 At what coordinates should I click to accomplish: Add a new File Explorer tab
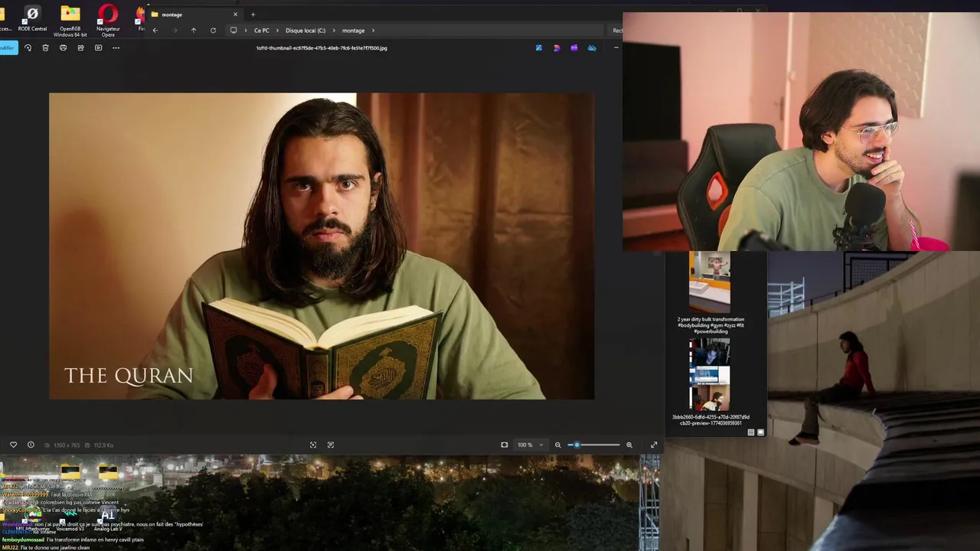tap(253, 15)
